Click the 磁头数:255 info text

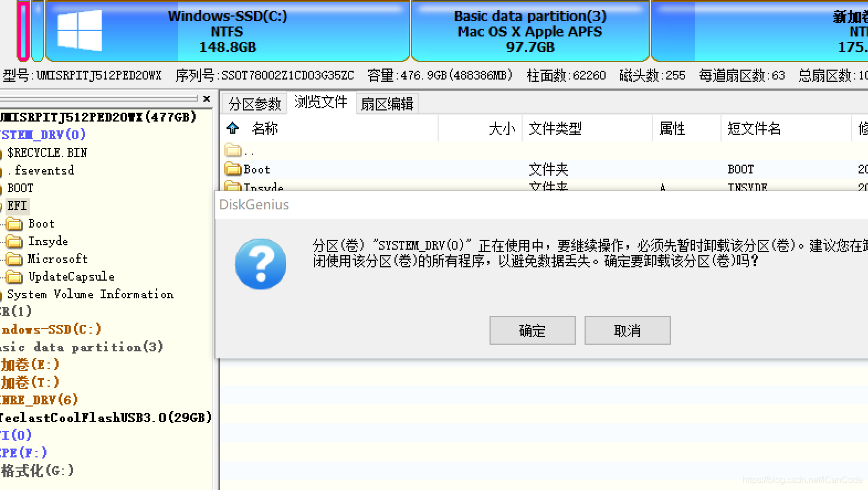[x=652, y=75]
